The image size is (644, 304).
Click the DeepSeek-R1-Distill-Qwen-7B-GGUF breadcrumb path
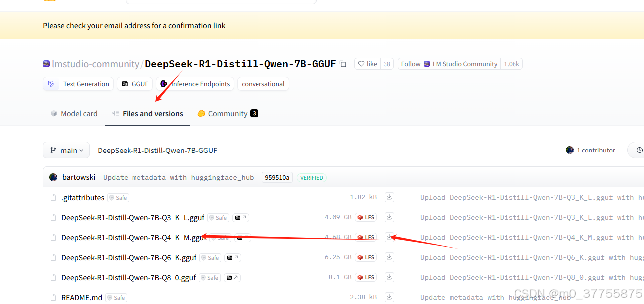(x=157, y=150)
